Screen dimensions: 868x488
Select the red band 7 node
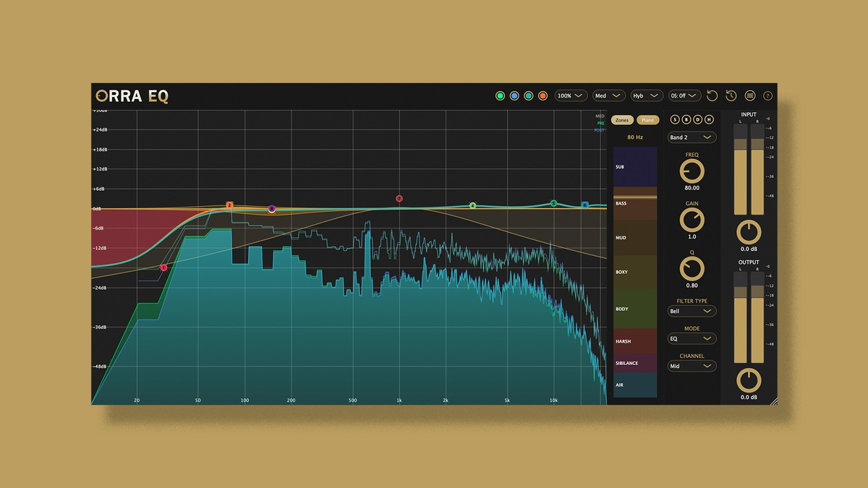[399, 198]
